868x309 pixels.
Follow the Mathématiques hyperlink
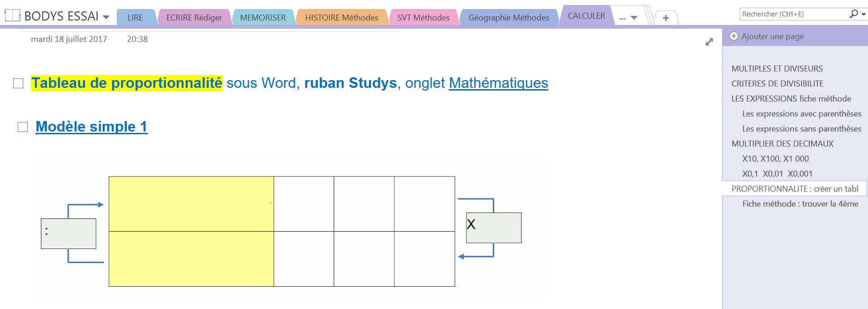498,83
